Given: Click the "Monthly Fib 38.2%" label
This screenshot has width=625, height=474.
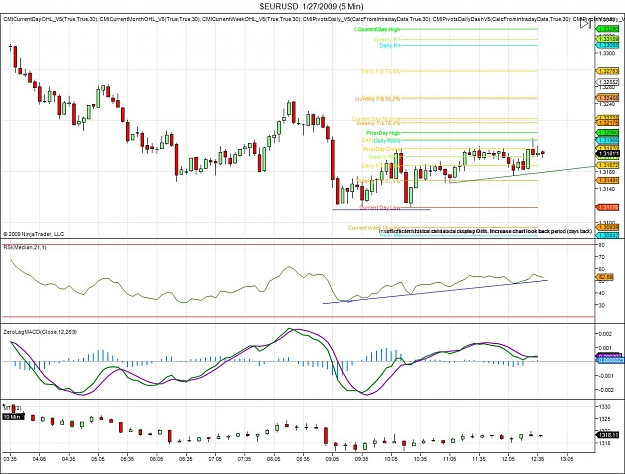Looking at the screenshot, I should tap(377, 98).
